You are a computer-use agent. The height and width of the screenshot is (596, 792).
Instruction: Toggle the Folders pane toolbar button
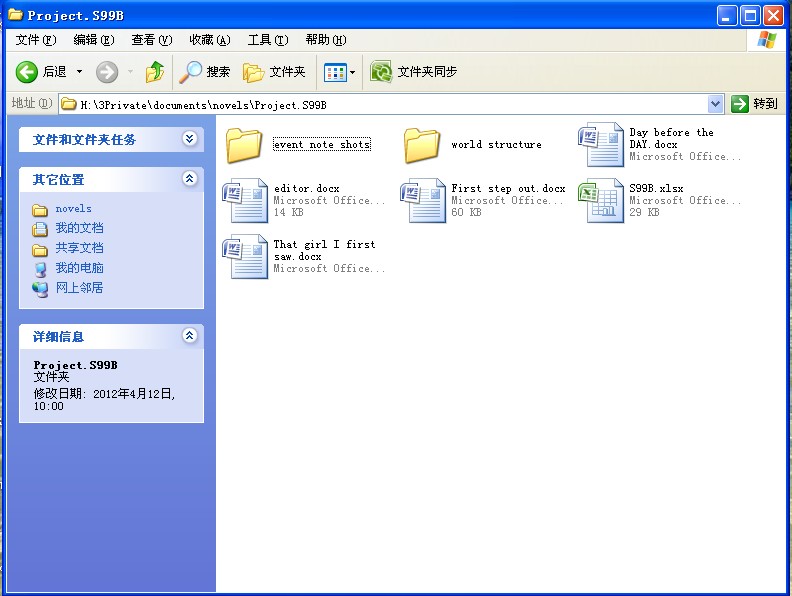(x=274, y=72)
